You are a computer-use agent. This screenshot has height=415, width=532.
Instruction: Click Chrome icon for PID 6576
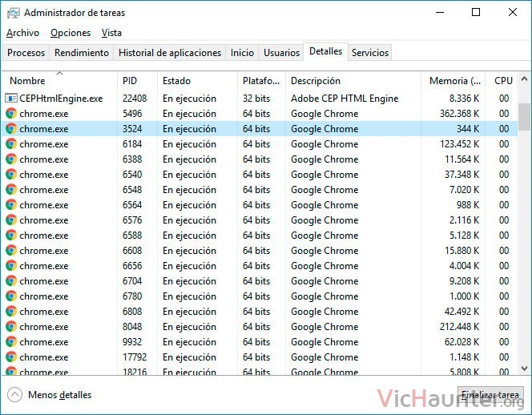click(11, 220)
